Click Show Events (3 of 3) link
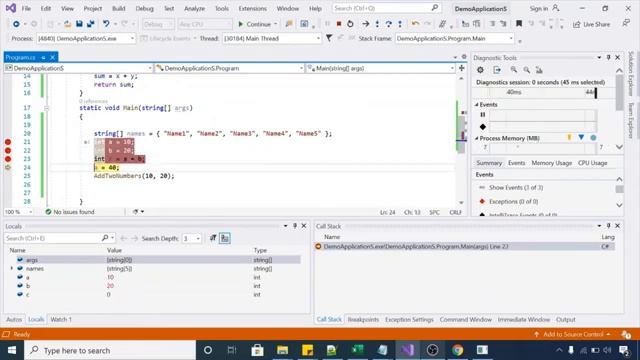 pyautogui.click(x=516, y=188)
